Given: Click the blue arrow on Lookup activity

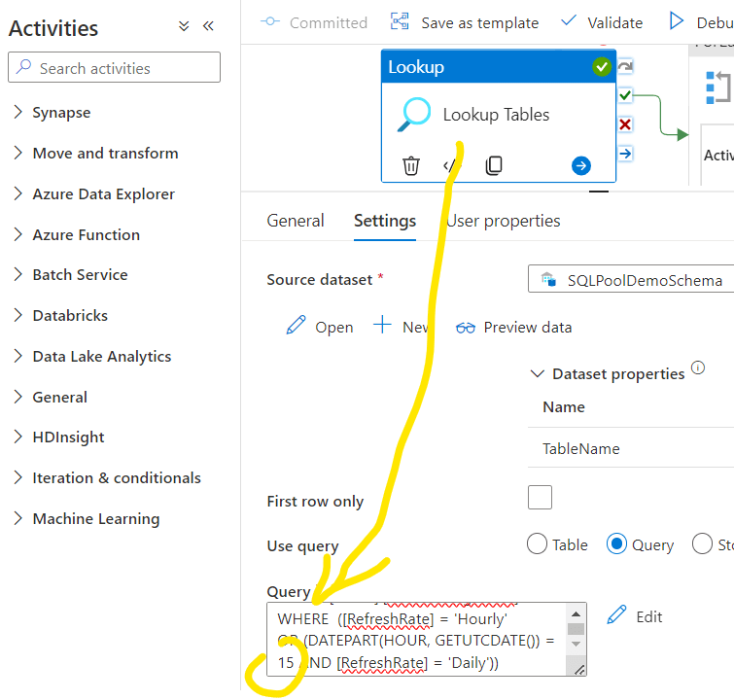Looking at the screenshot, I should [x=581, y=165].
